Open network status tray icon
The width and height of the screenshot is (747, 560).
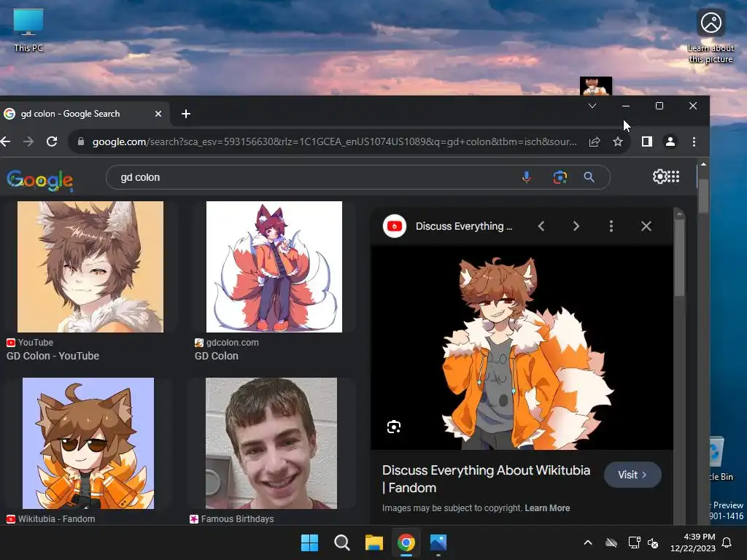pos(634,542)
